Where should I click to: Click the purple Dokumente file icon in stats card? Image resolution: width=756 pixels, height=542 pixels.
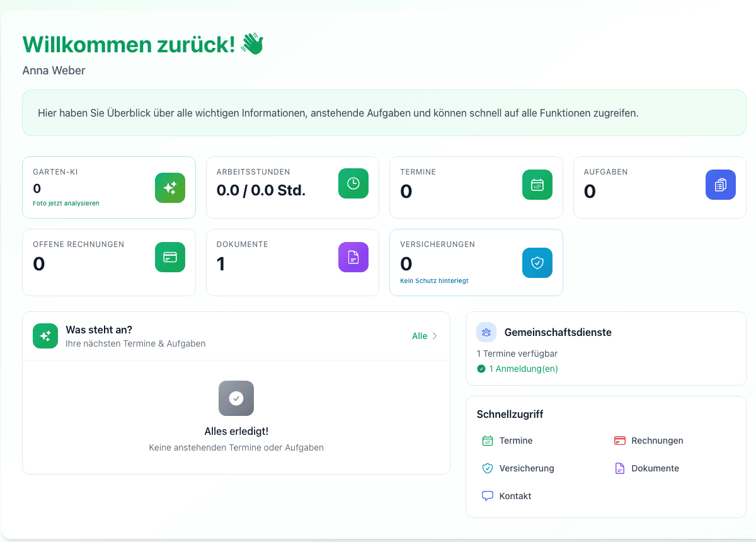point(353,257)
